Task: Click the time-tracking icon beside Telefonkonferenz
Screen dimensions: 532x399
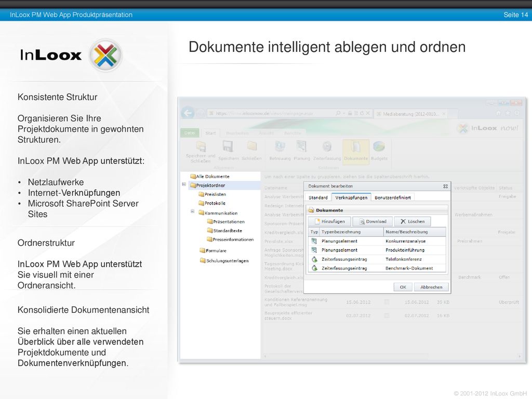Action: coord(314,259)
